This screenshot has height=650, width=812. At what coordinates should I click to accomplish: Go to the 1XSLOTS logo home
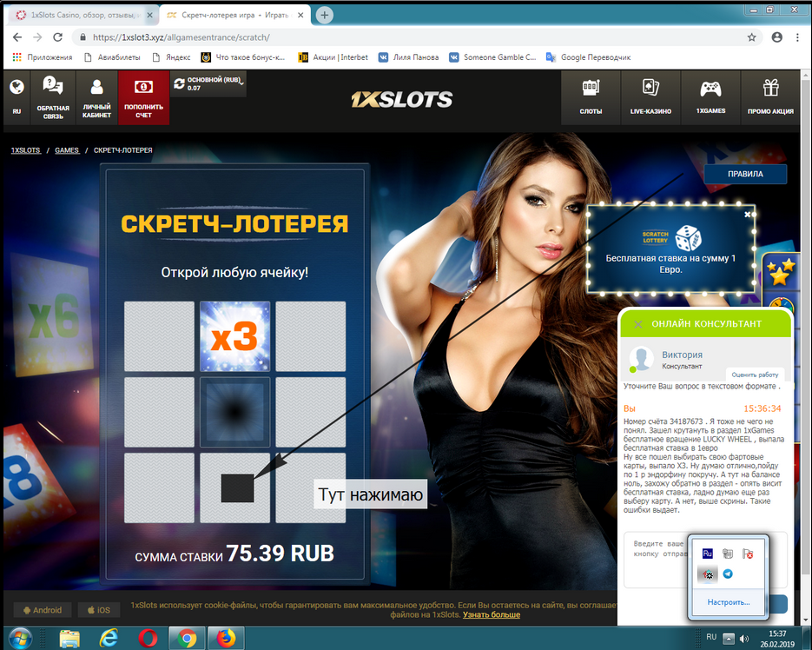pyautogui.click(x=402, y=99)
